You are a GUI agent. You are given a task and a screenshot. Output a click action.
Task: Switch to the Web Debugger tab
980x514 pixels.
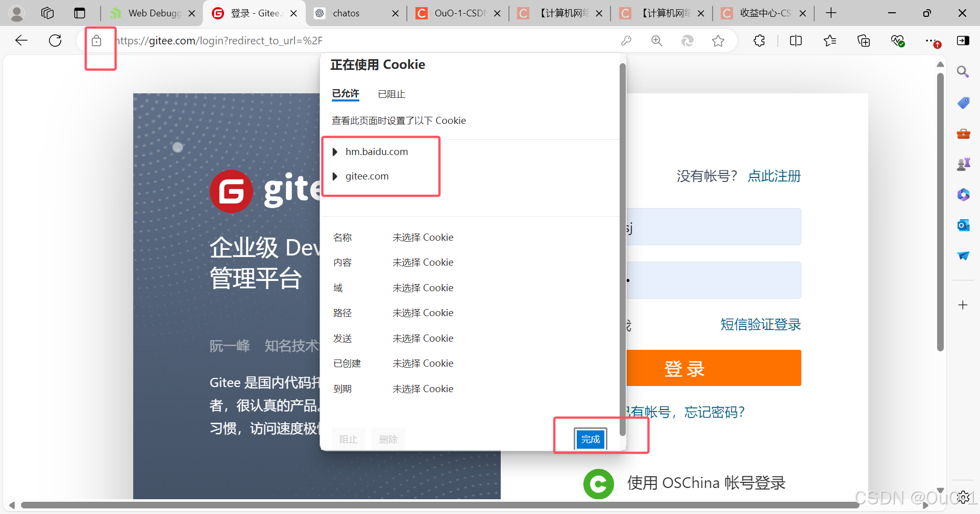coord(154,13)
